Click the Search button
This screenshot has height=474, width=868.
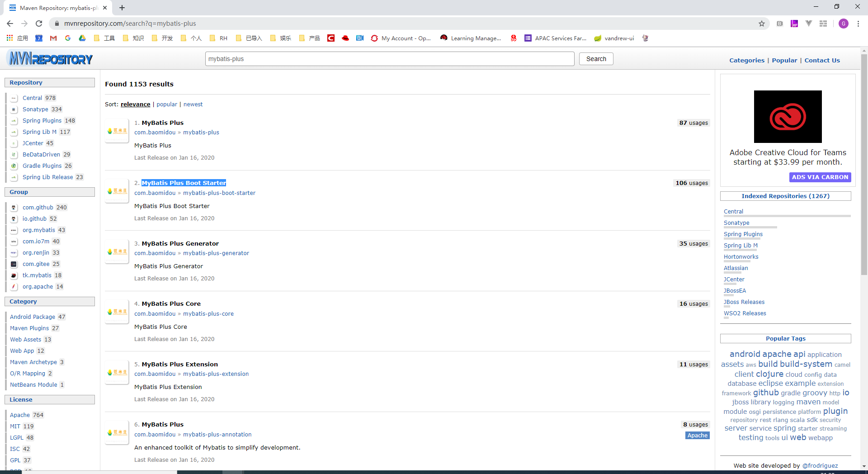[x=596, y=59]
